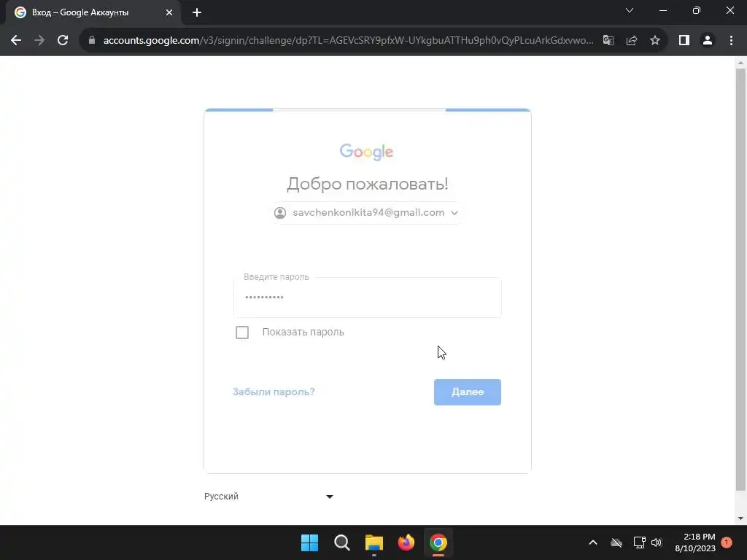The height and width of the screenshot is (560, 747).
Task: Open the clock and calendar flyout
Action: click(695, 542)
